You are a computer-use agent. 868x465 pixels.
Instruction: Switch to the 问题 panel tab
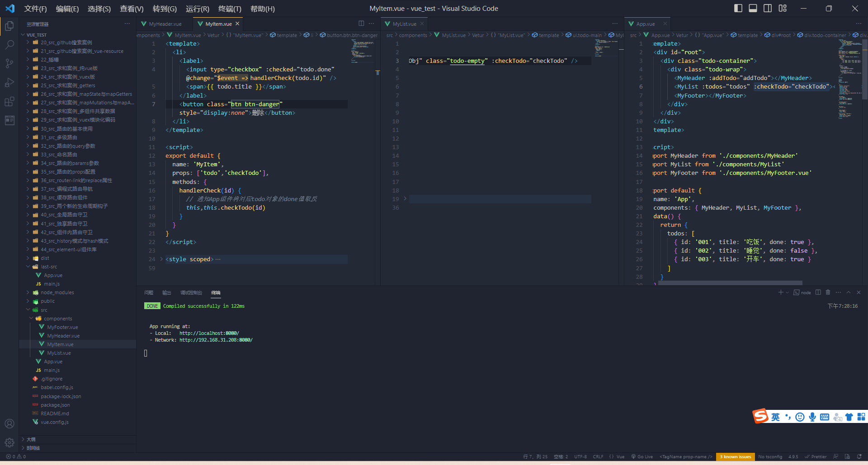click(149, 293)
